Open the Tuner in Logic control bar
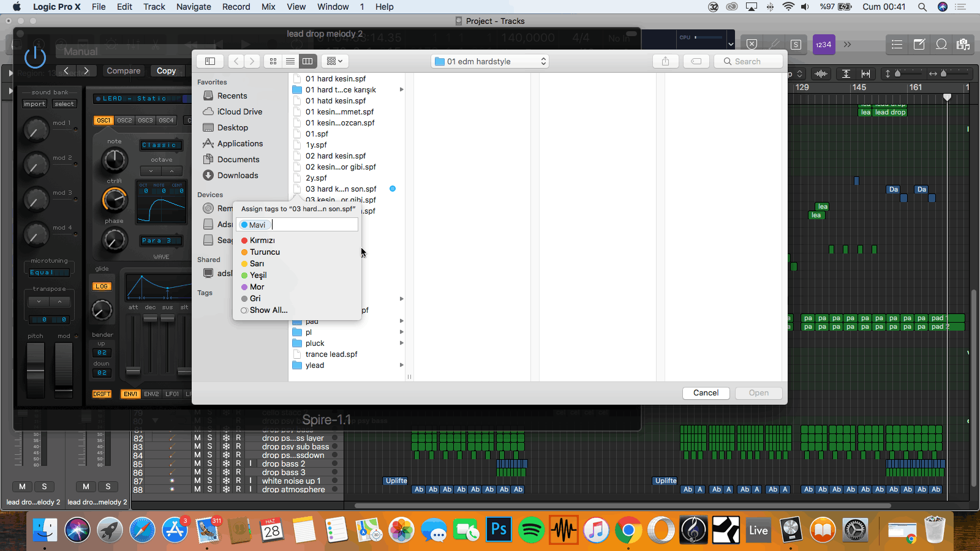 tap(774, 44)
